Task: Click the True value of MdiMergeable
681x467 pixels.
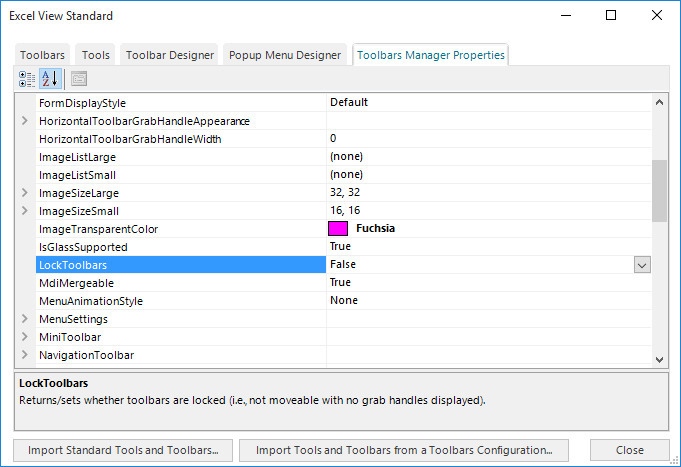Action: (x=340, y=282)
